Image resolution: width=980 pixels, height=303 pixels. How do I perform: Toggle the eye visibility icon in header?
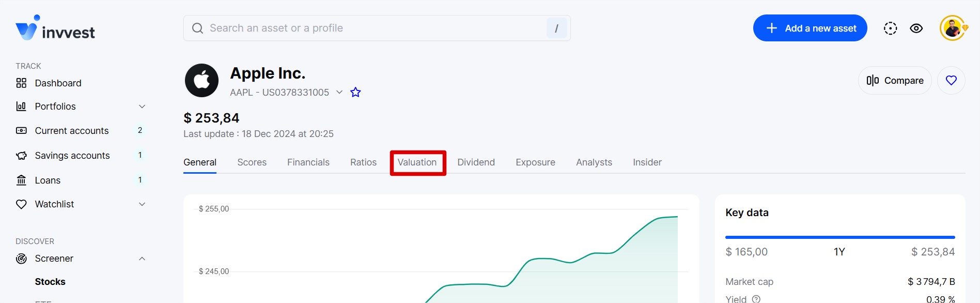[x=916, y=28]
